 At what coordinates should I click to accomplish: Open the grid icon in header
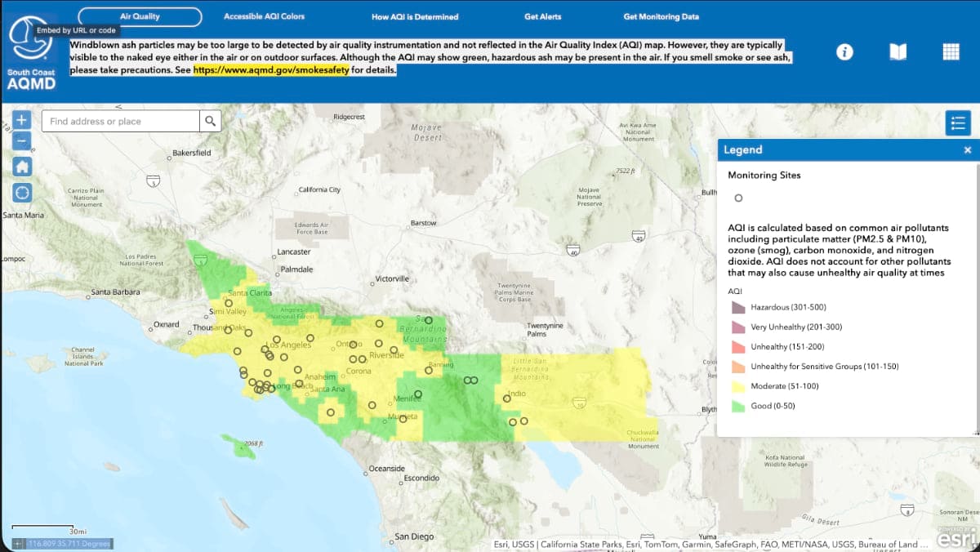[951, 51]
